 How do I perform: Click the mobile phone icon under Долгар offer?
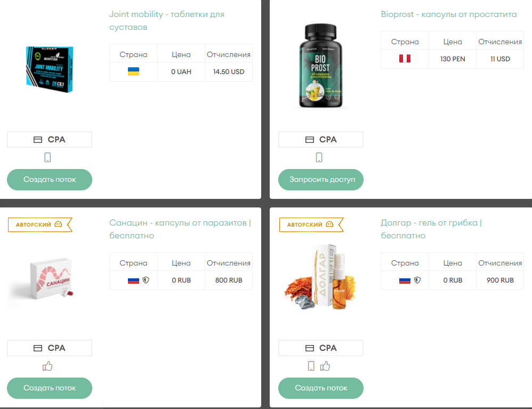pos(311,366)
